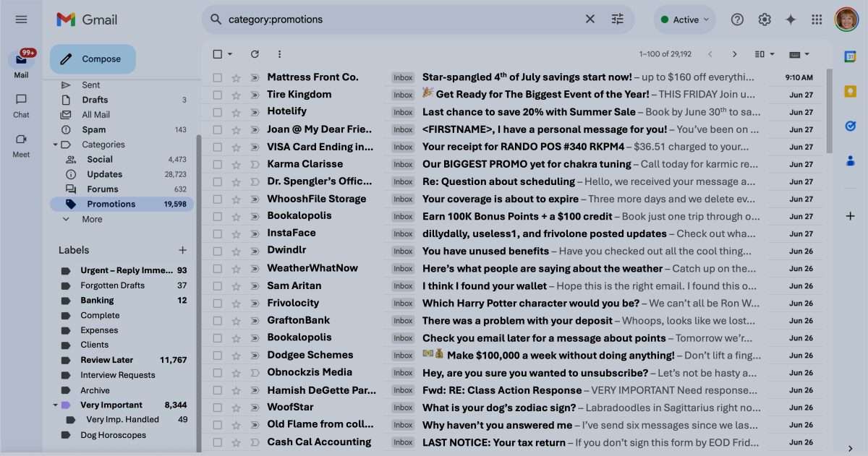The height and width of the screenshot is (456, 868).
Task: Go to older messages page
Action: coord(734,54)
